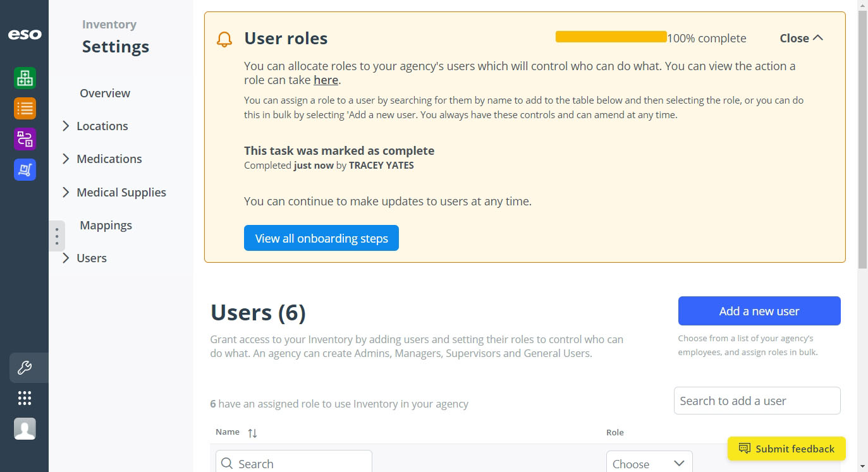
Task: Open the wrench settings icon
Action: [25, 368]
